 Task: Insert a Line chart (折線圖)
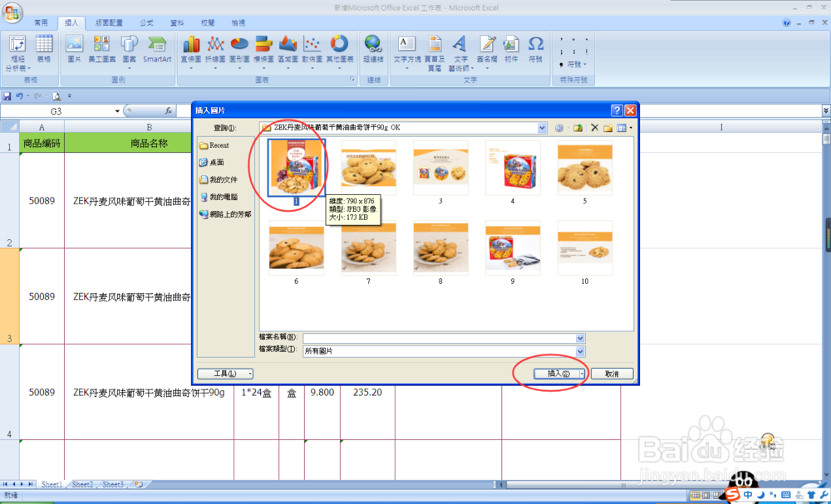click(215, 45)
